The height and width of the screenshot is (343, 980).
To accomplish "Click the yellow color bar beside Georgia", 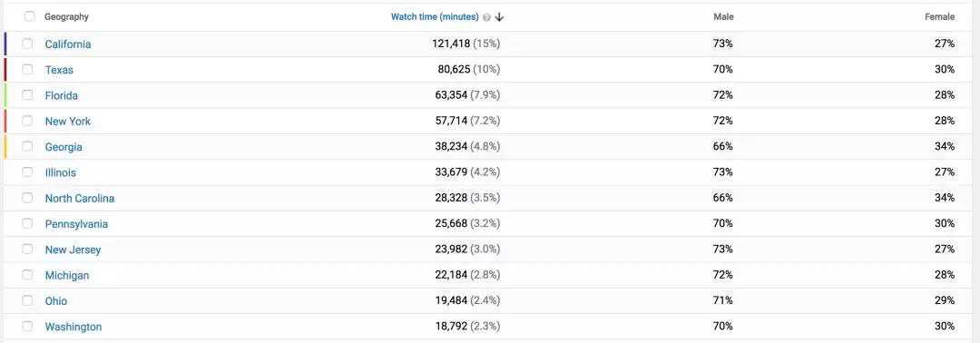I will [x=5, y=146].
